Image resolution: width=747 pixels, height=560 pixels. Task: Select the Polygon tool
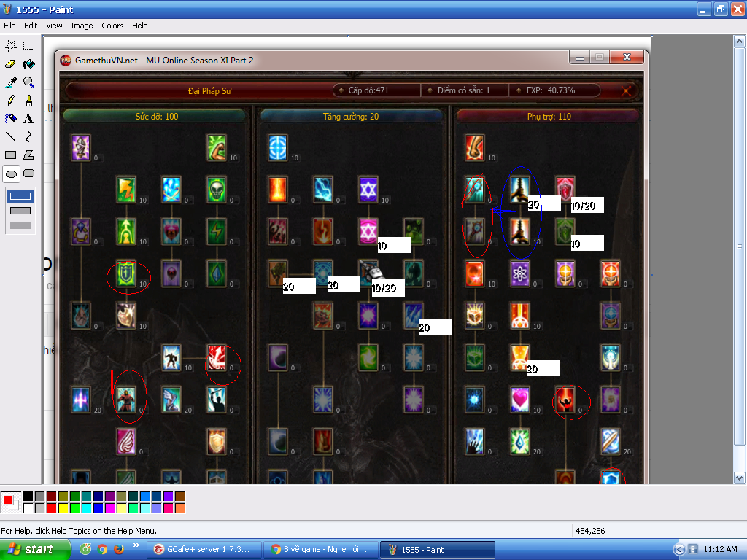point(29,155)
